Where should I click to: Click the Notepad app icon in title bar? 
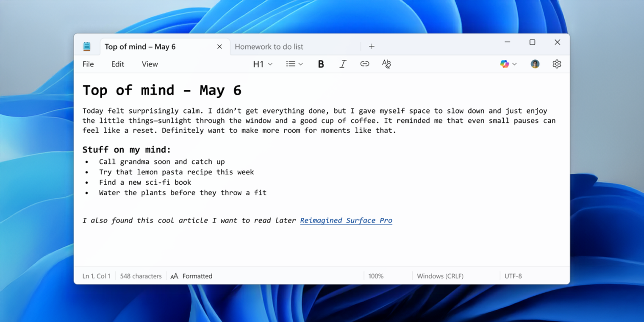(x=87, y=47)
